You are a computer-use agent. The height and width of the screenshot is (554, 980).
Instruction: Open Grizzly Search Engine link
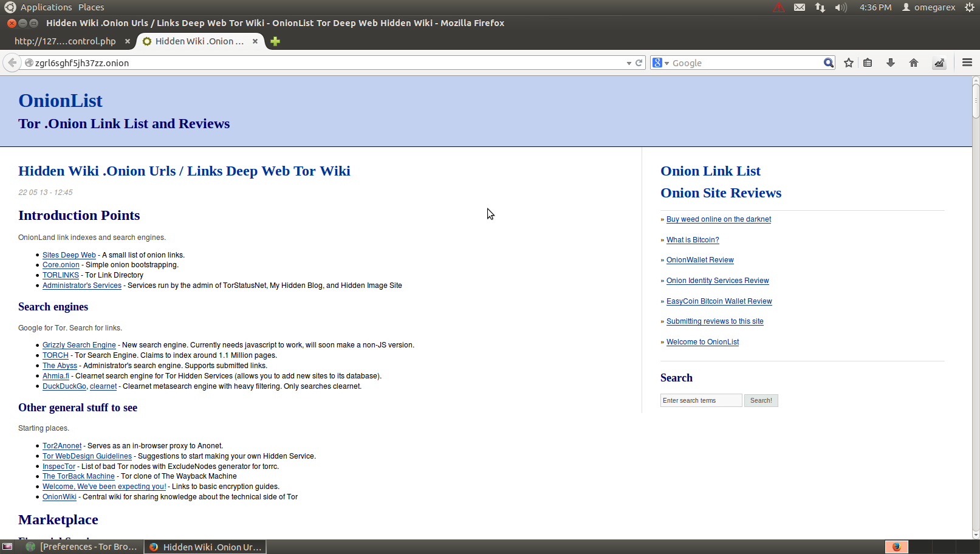pos(79,345)
